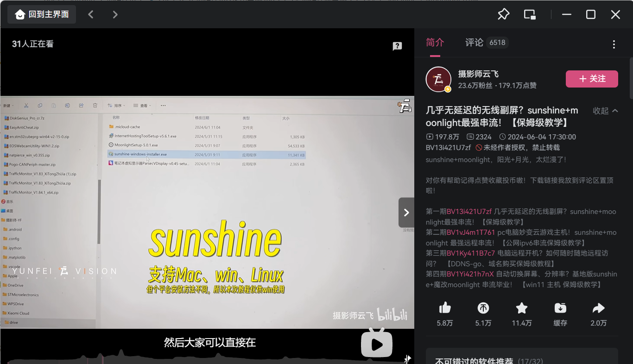The height and width of the screenshot is (364, 633).
Task: Click the cache download icon
Action: (x=560, y=308)
